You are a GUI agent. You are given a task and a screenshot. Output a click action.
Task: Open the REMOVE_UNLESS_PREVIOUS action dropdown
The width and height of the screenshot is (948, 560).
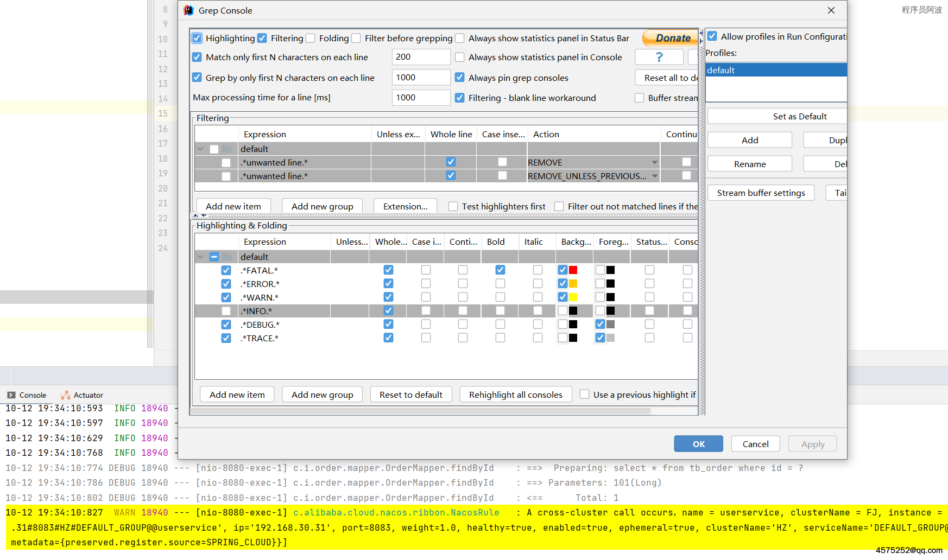[654, 176]
